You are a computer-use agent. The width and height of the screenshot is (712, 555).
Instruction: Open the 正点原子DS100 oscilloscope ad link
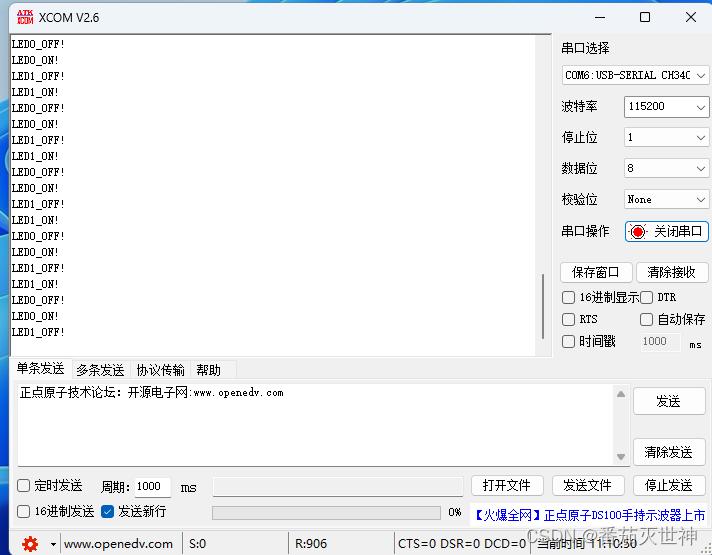pyautogui.click(x=589, y=515)
